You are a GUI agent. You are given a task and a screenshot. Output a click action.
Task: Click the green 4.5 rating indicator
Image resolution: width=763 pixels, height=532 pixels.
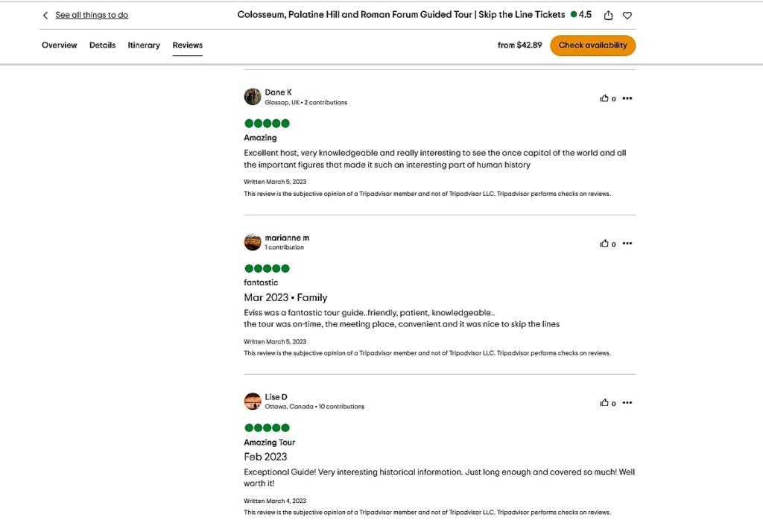pyautogui.click(x=580, y=14)
